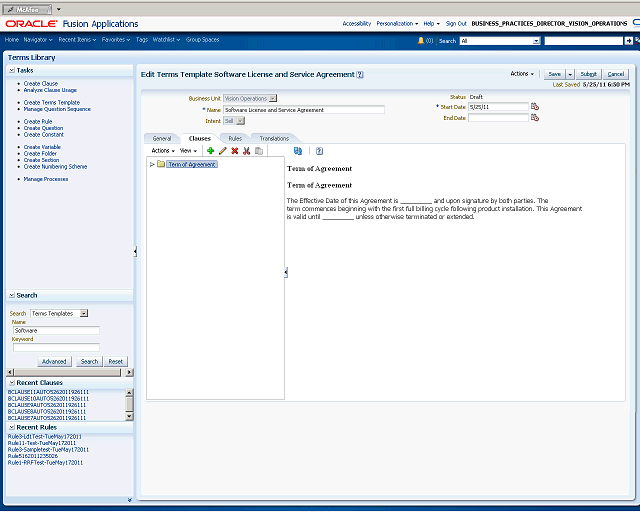The height and width of the screenshot is (512, 640).
Task: Click the Keyword search field
Action: tap(56, 347)
